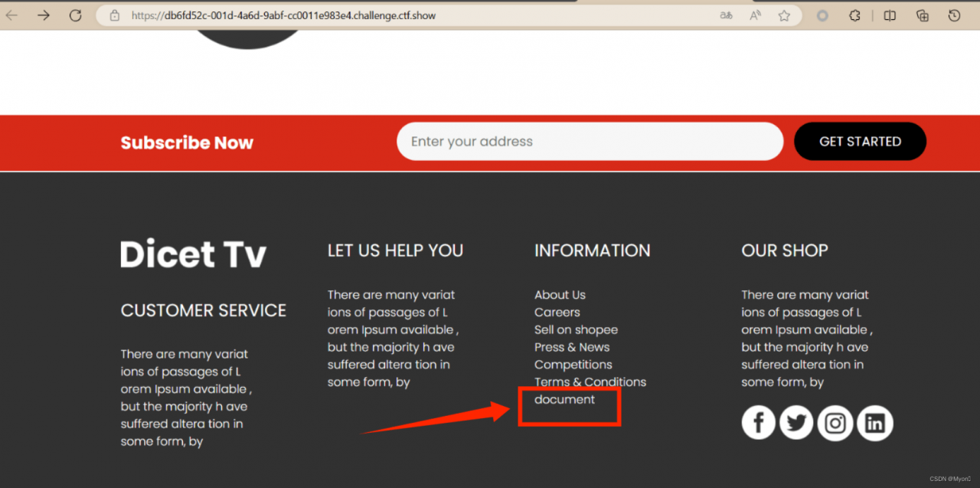This screenshot has height=488, width=980.
Task: Open browser history
Action: (x=954, y=15)
